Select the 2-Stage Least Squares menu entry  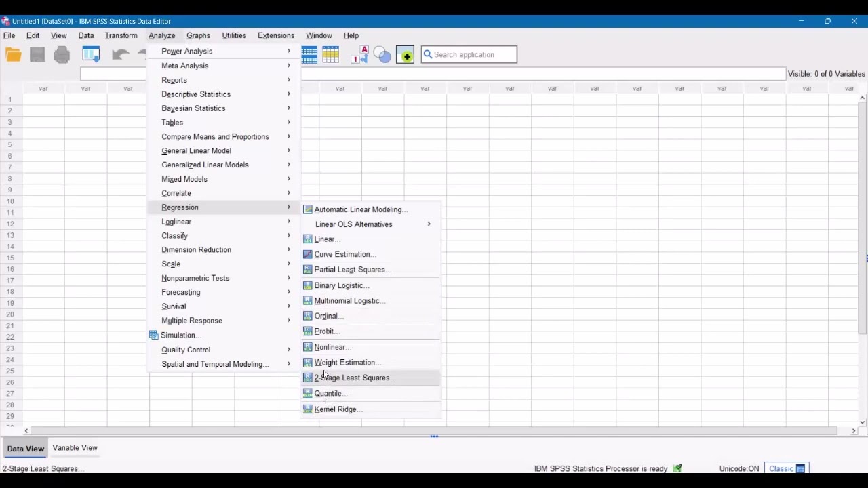pos(371,378)
